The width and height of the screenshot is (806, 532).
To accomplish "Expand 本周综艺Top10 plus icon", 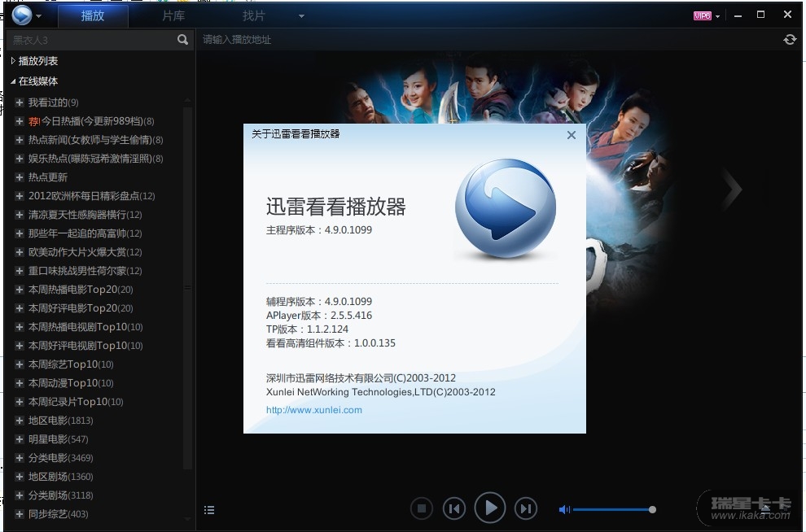I will (20, 364).
